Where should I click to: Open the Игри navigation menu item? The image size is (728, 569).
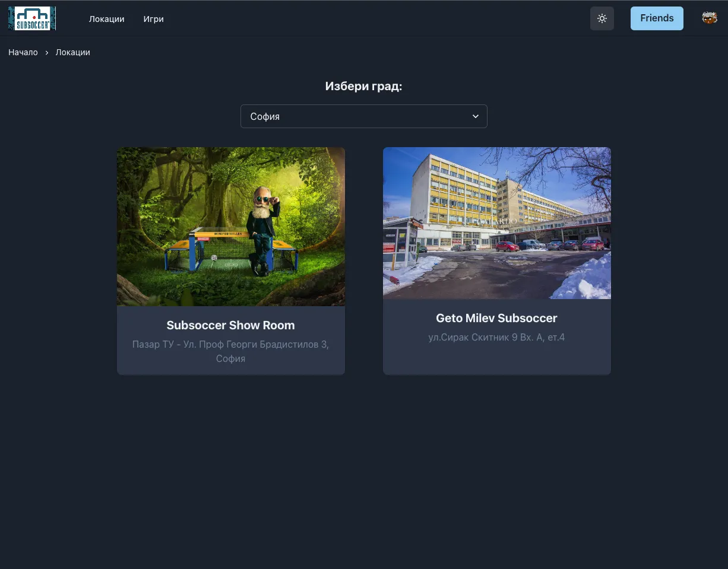point(153,19)
